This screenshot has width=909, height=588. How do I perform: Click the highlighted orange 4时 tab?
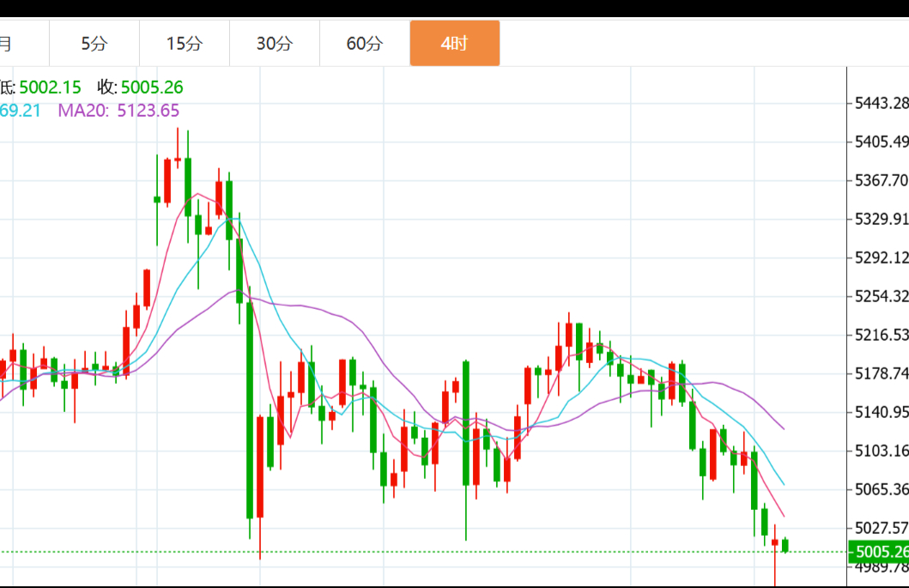pos(454,43)
